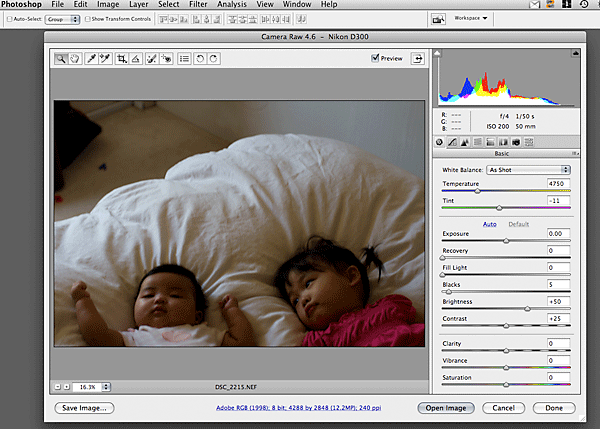Viewport: 600px width, 429px height.
Task: Open the HSL / Grayscale panel icon
Action: tap(478, 142)
